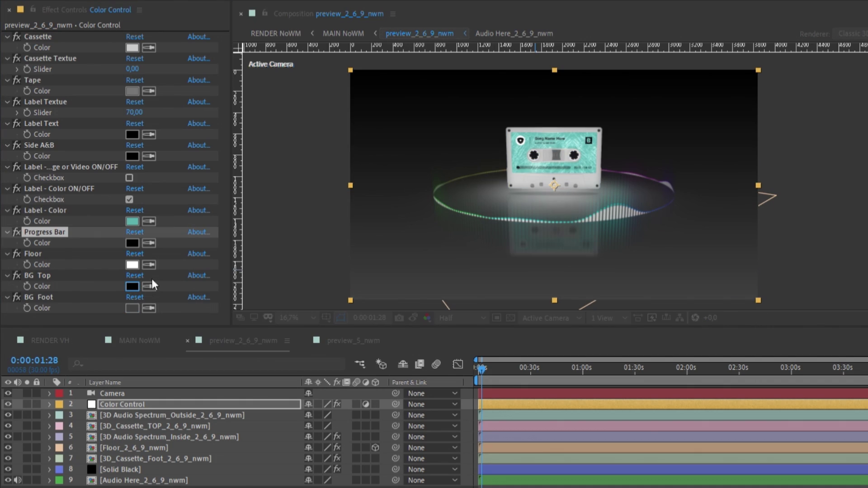Expand the Cassette Textue Slider property

(17, 69)
